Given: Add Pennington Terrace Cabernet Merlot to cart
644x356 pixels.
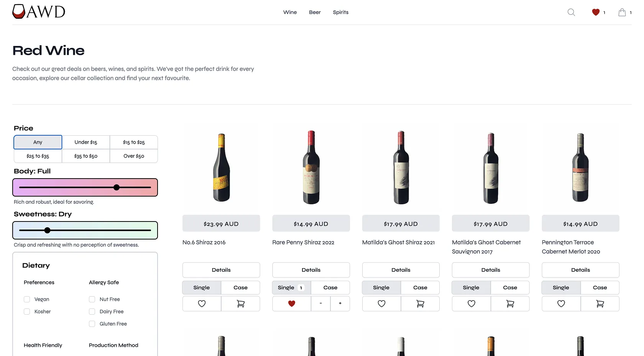Looking at the screenshot, I should [600, 304].
